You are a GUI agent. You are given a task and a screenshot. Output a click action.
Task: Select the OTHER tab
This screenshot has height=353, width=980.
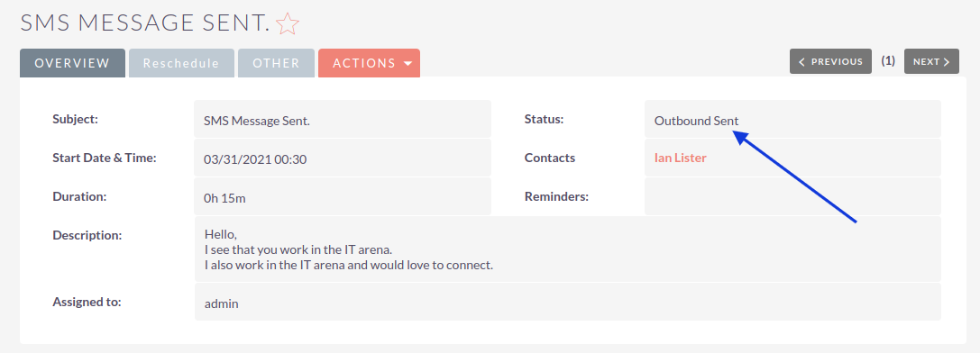(x=276, y=63)
